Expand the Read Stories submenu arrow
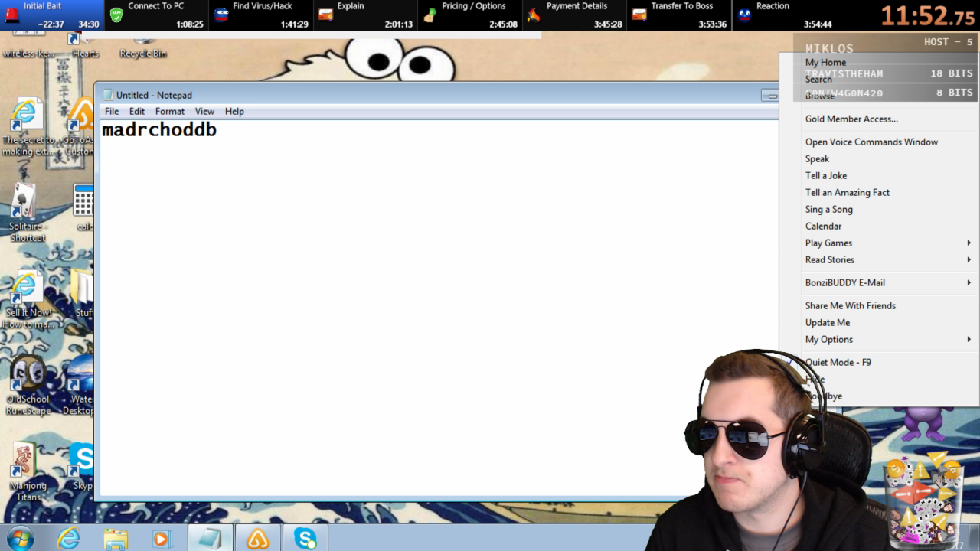This screenshot has width=980, height=551. (x=969, y=259)
